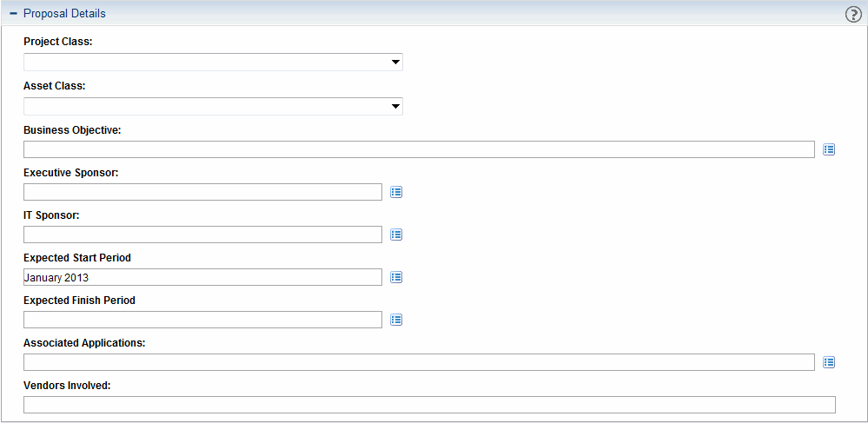Click the Business Objective text field

pos(419,149)
